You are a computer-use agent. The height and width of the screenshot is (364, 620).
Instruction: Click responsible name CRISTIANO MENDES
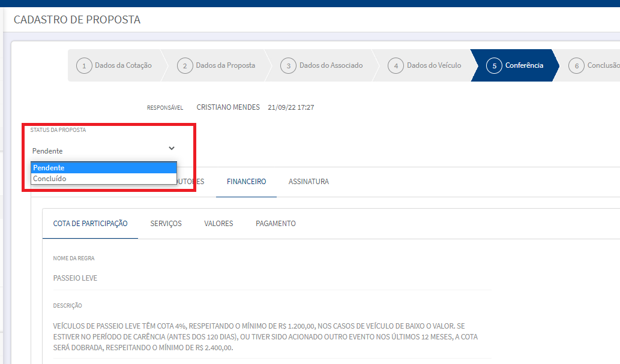coord(228,107)
